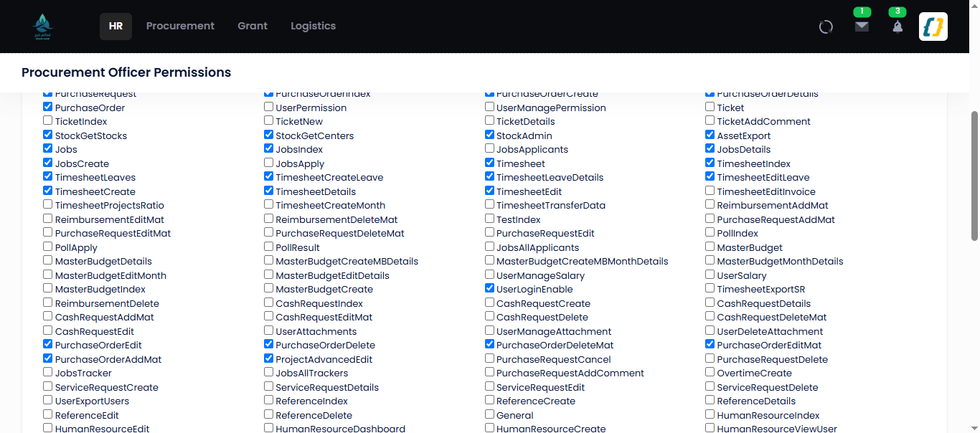Enable the ReferenceDelete checkbox
Image resolution: width=980 pixels, height=433 pixels.
click(269, 414)
